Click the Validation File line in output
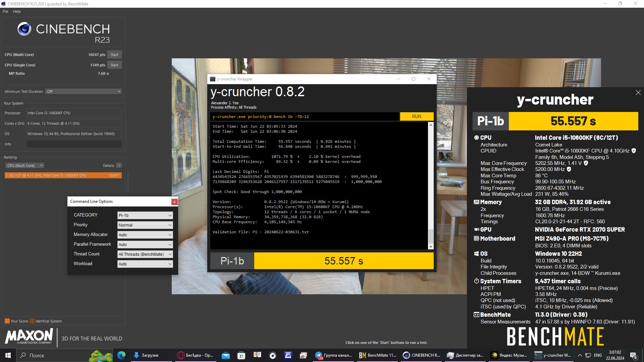Screen dimensions: 644x362 (261, 232)
